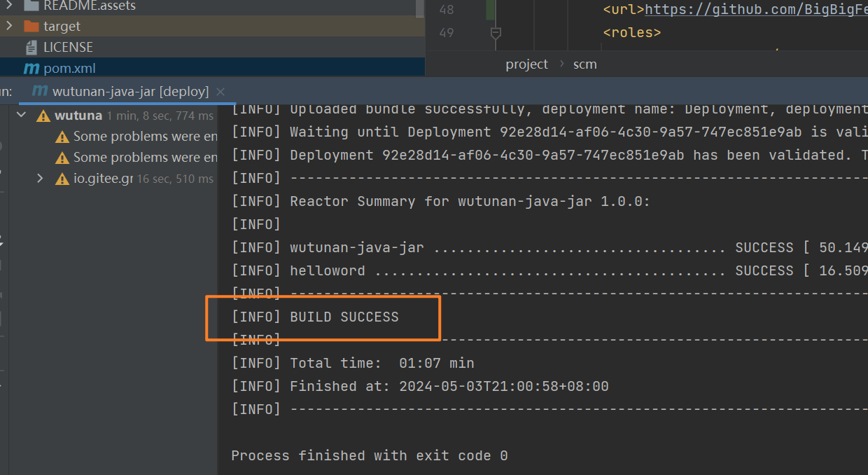Click the README.assets folder icon
The height and width of the screenshot is (475, 868).
point(31,6)
